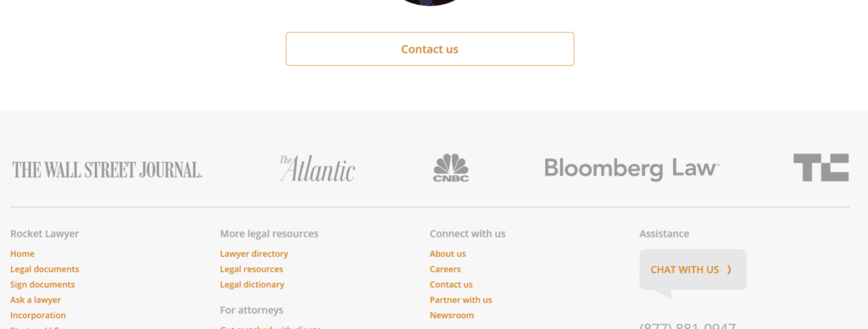Go to the Home footer link

coord(22,254)
